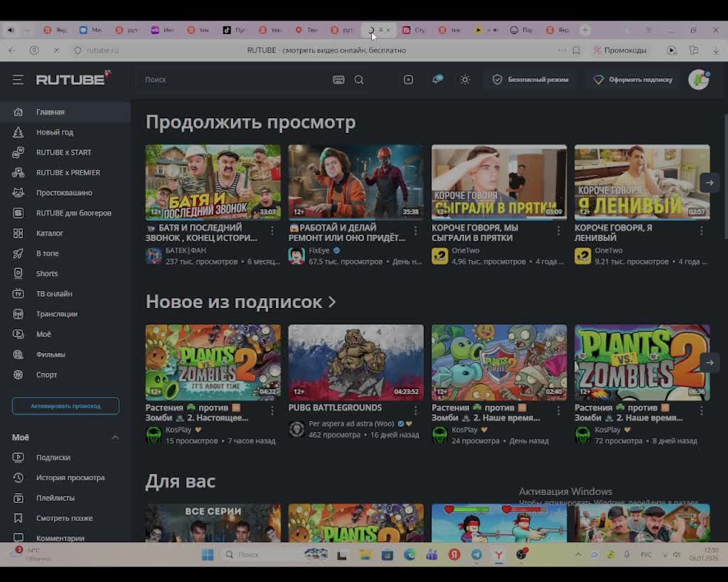Open the on-screen keyboard in search
Screen dimensions: 728x582
338,80
